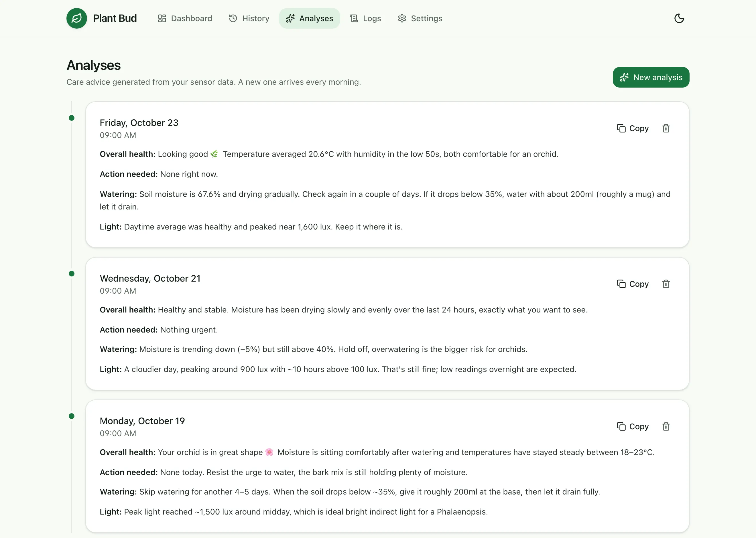This screenshot has width=756, height=538.
Task: Go to the History tab
Action: pyautogui.click(x=249, y=18)
